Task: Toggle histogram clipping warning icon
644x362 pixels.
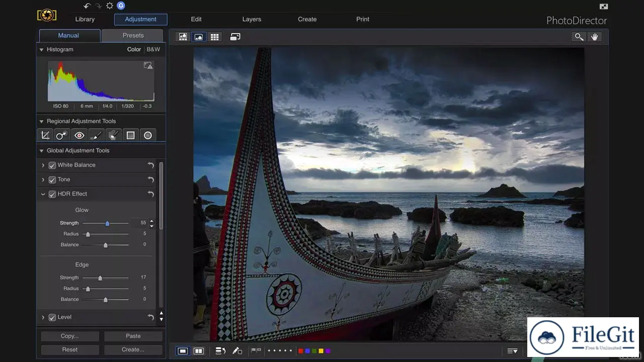Action: pyautogui.click(x=148, y=65)
